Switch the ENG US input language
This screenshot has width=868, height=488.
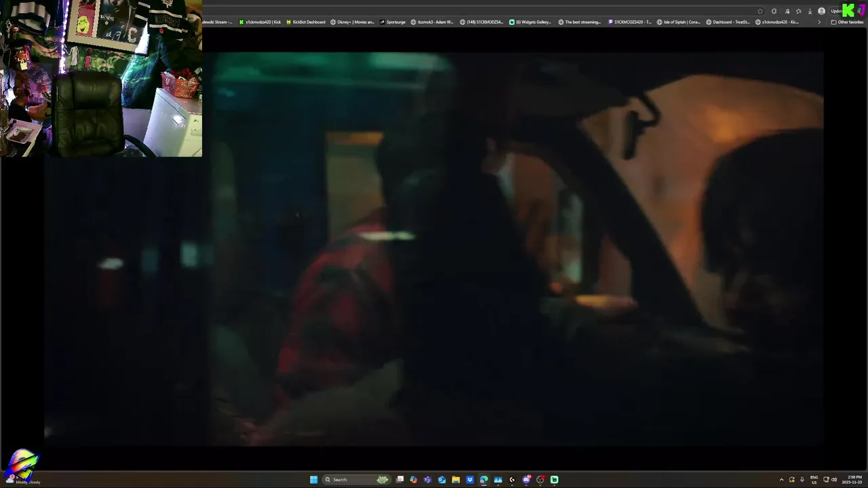(x=814, y=480)
